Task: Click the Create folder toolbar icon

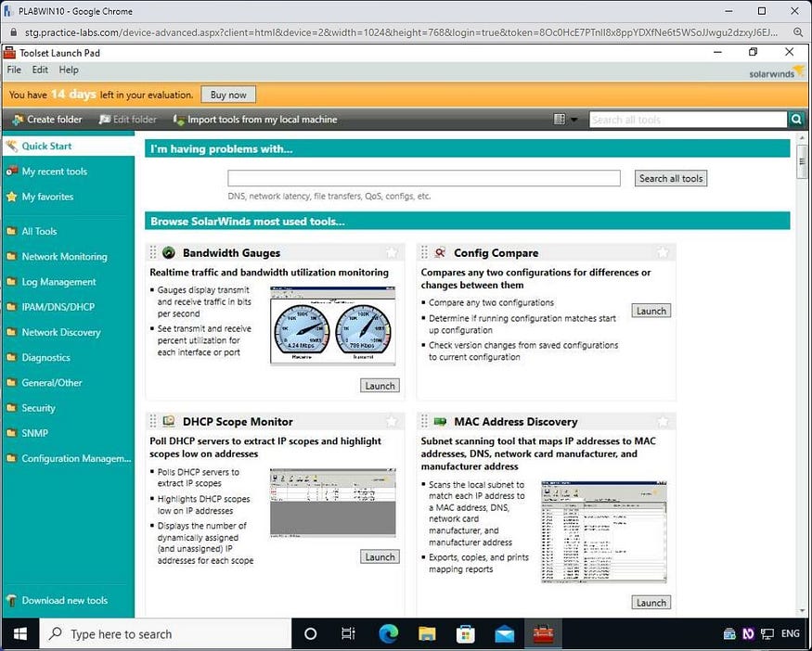Action: (18, 120)
